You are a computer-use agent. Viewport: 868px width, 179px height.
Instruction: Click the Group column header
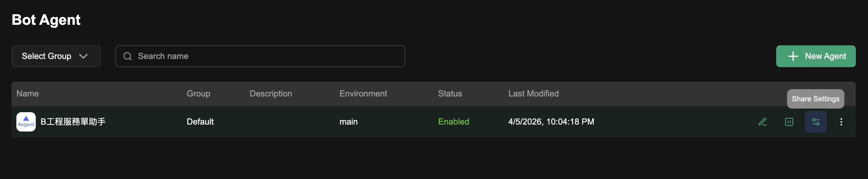[x=198, y=93]
